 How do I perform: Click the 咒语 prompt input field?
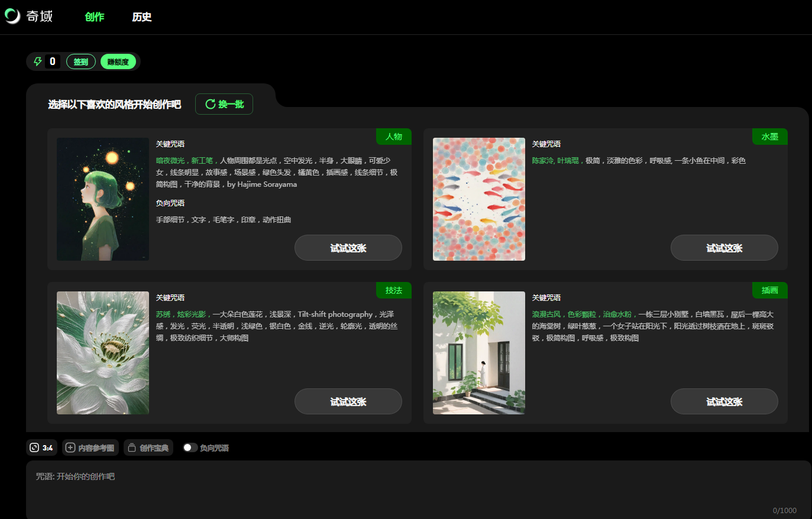click(x=414, y=488)
